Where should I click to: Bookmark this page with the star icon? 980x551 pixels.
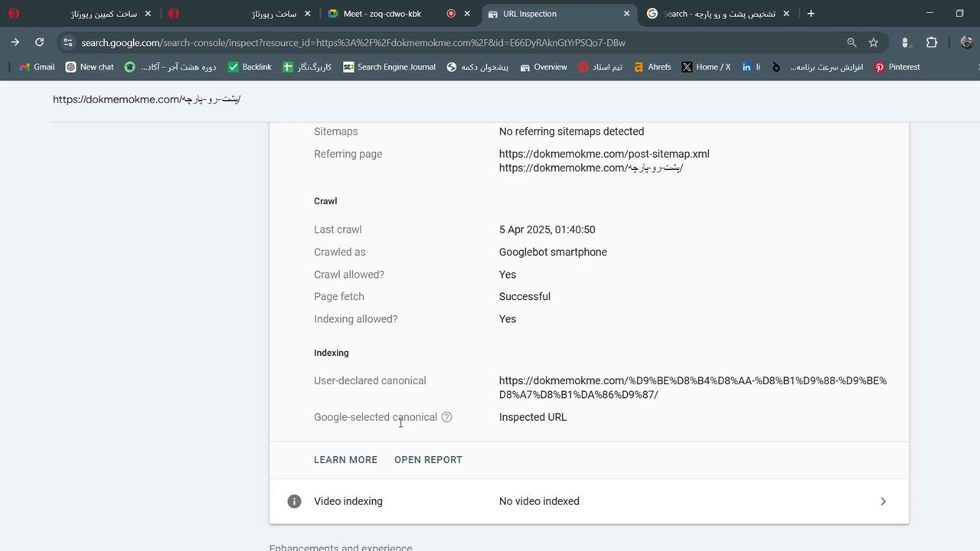[x=874, y=43]
